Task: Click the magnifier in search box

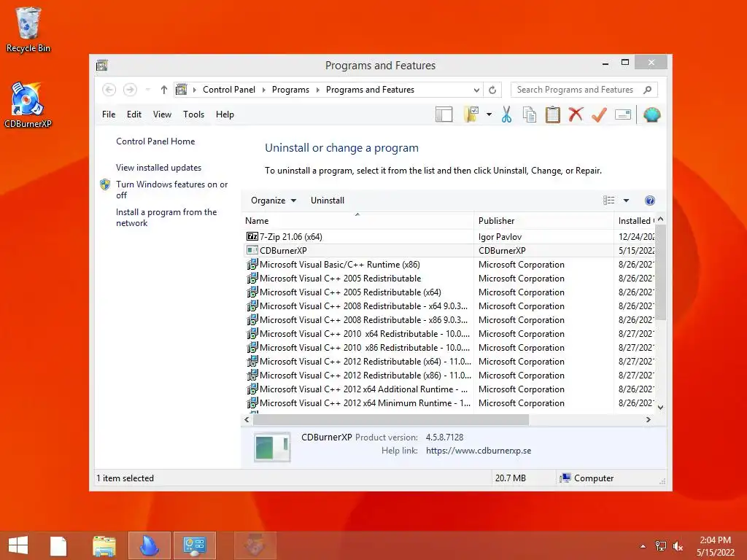Action: (647, 90)
